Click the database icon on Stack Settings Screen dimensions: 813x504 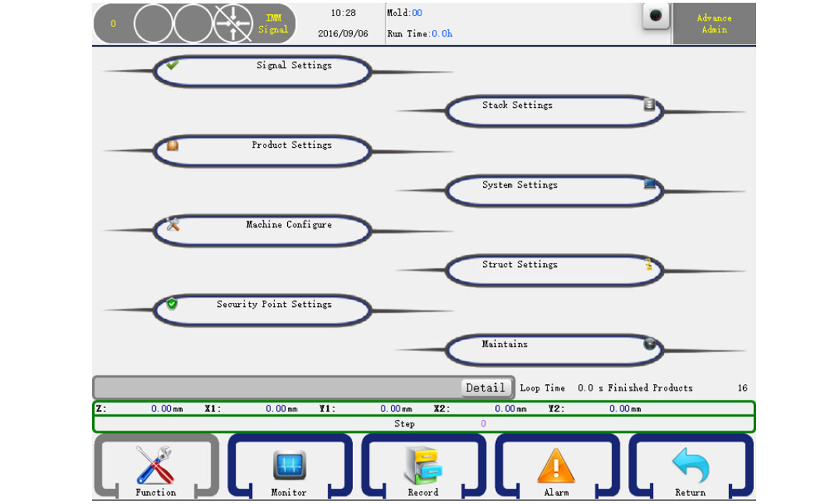(649, 104)
